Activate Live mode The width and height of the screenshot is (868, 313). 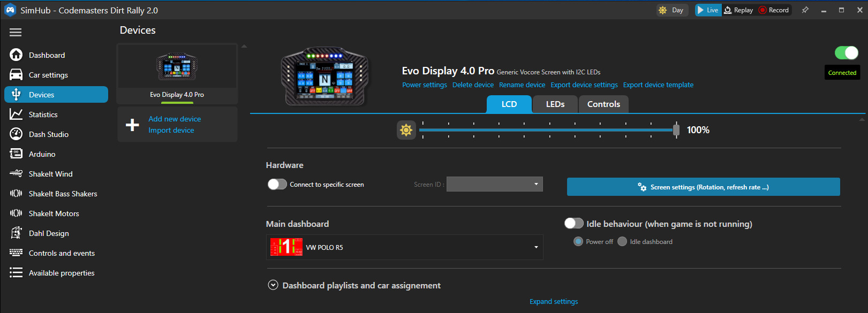coord(708,10)
